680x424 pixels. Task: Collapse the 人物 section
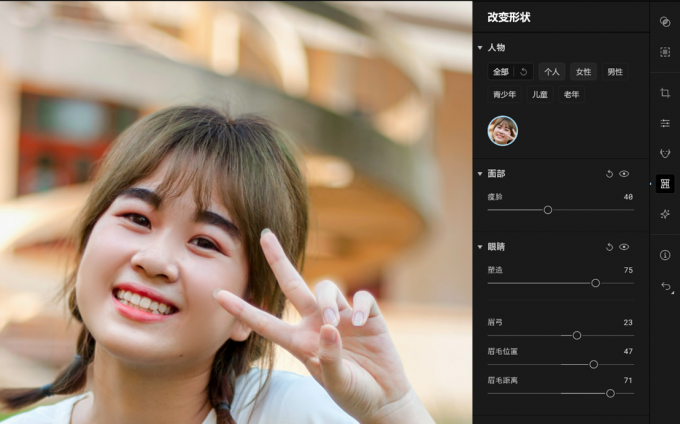[x=480, y=47]
